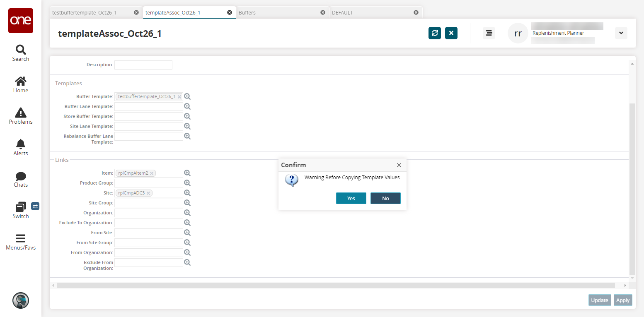Open From Site Group lookup magnifier
The height and width of the screenshot is (317, 644).
tap(187, 243)
